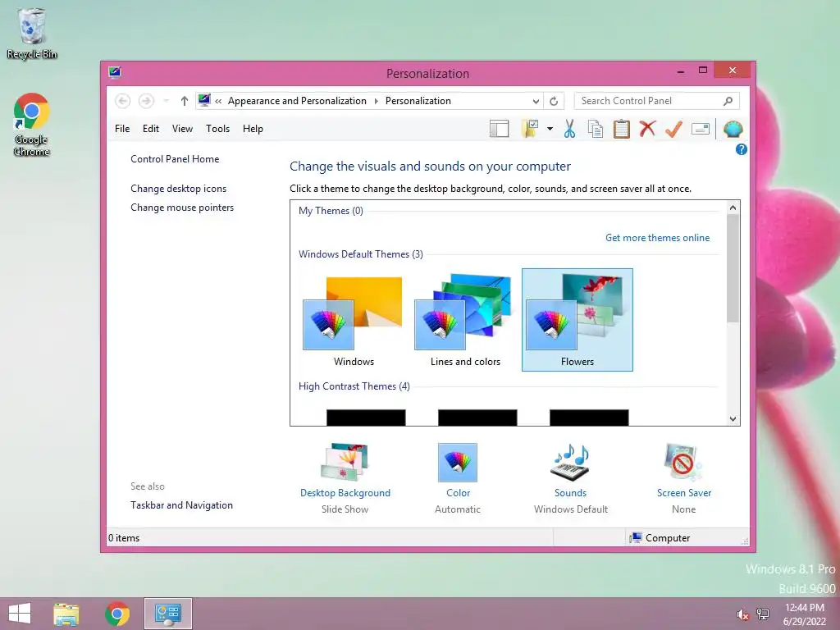Click theme list scrollbar up arrow
This screenshot has width=840, height=630.
(733, 208)
